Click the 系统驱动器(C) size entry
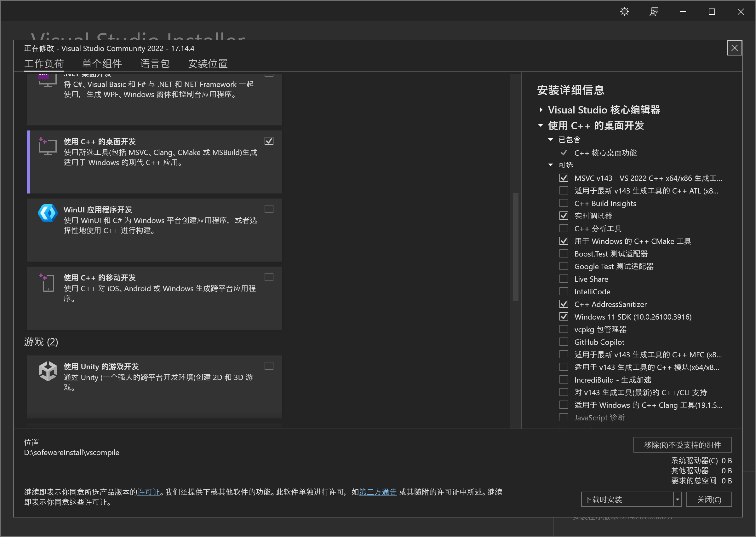Screen dimensions: 756x537 pos(702,460)
